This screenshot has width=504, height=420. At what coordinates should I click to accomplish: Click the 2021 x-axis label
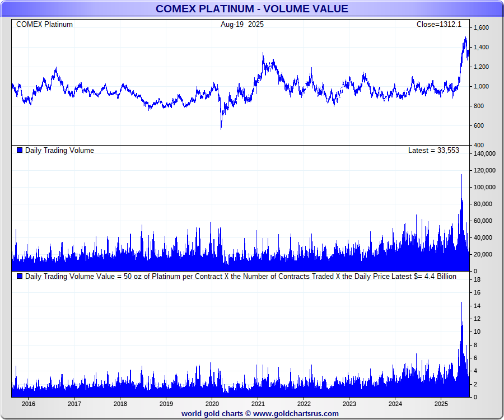(x=258, y=404)
